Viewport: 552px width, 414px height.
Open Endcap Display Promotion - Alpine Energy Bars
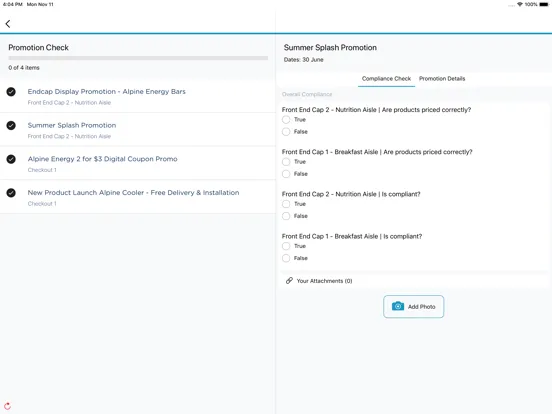pos(138,96)
